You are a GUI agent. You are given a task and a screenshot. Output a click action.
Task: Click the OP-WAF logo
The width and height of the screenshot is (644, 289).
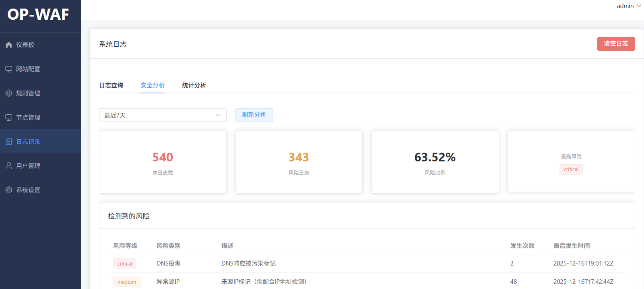(x=38, y=14)
